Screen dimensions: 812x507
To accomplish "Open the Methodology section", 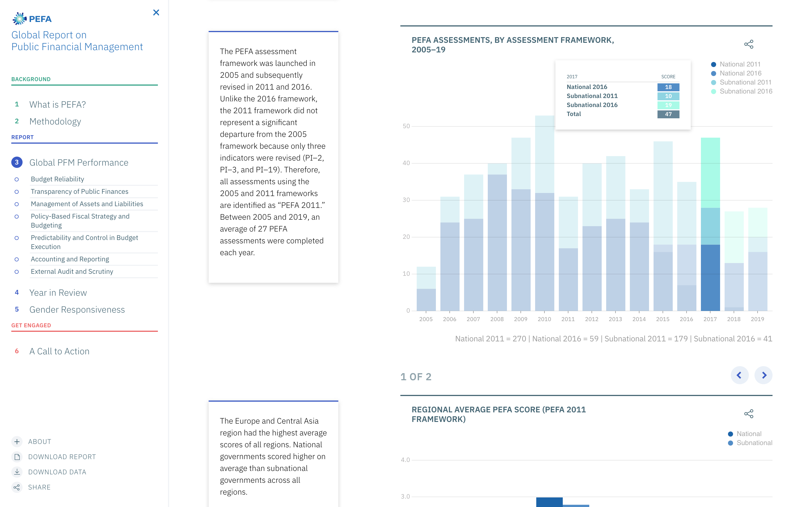I will (x=55, y=121).
